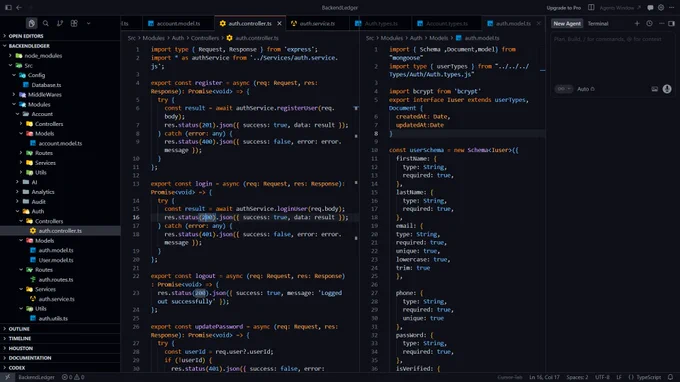Change the LF end-of-line setting
Viewport: 680px width, 382px height.
[x=619, y=377]
